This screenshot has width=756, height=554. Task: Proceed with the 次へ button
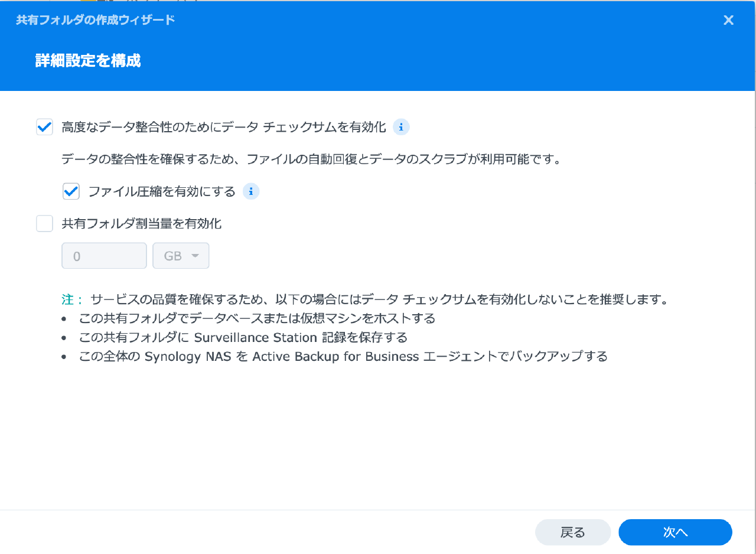click(x=675, y=532)
